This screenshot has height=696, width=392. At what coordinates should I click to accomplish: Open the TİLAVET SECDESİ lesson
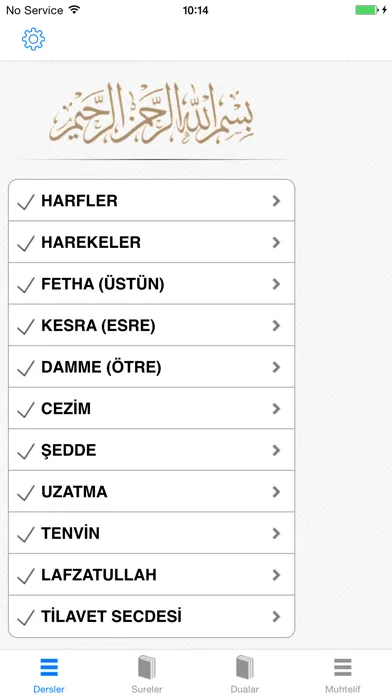point(151,617)
